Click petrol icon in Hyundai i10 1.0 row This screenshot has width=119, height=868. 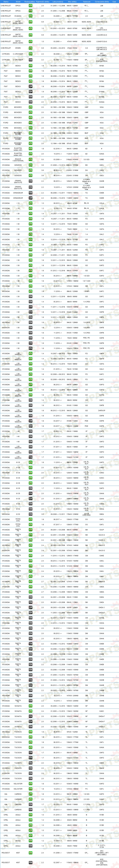pyautogui.click(x=31, y=203)
